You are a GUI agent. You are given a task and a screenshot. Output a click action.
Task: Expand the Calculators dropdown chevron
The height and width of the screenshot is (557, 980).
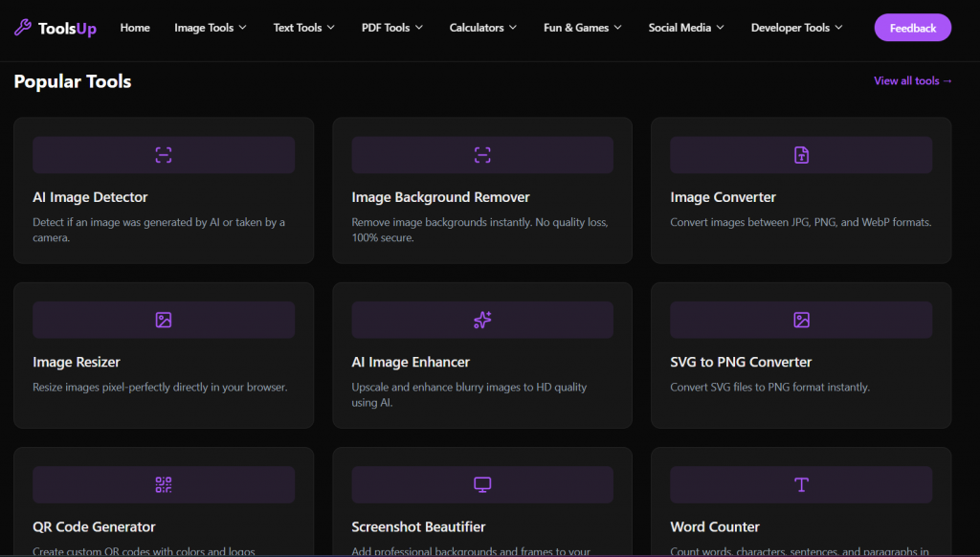click(513, 28)
